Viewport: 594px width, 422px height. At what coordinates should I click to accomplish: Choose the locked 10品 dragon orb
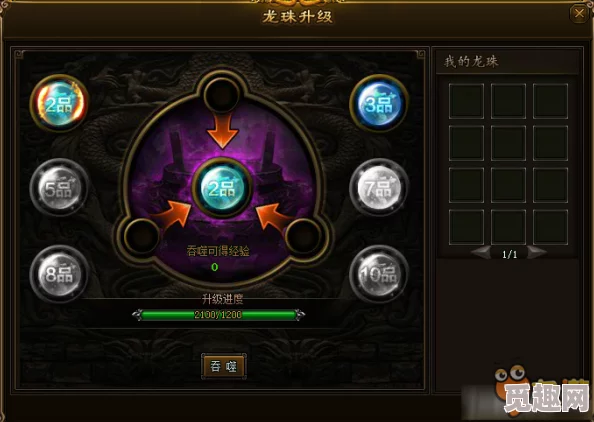coord(379,274)
